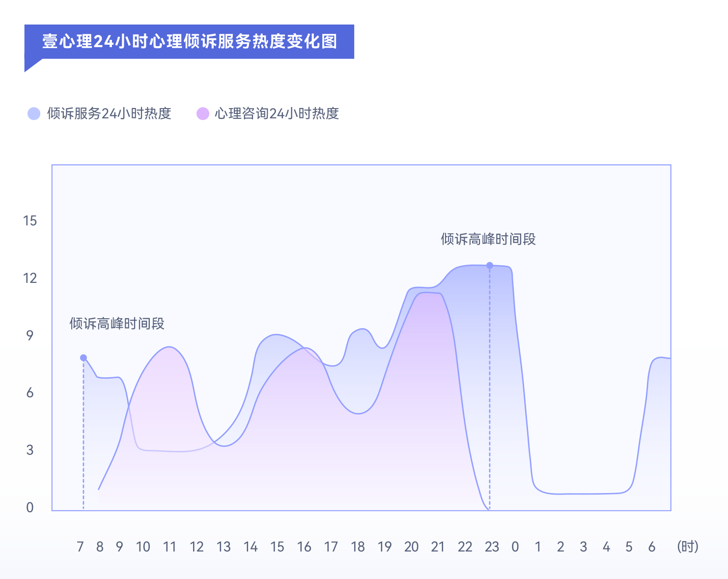Click the hour label 11 on the x-axis
The height and width of the screenshot is (579, 728).
[169, 547]
